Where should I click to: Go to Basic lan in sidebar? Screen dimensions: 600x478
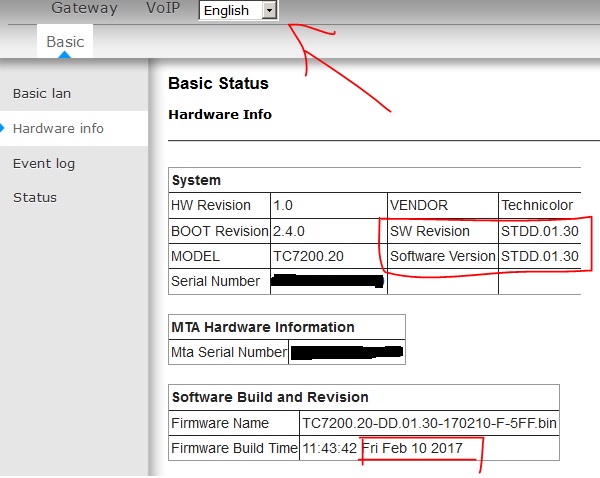click(42, 94)
